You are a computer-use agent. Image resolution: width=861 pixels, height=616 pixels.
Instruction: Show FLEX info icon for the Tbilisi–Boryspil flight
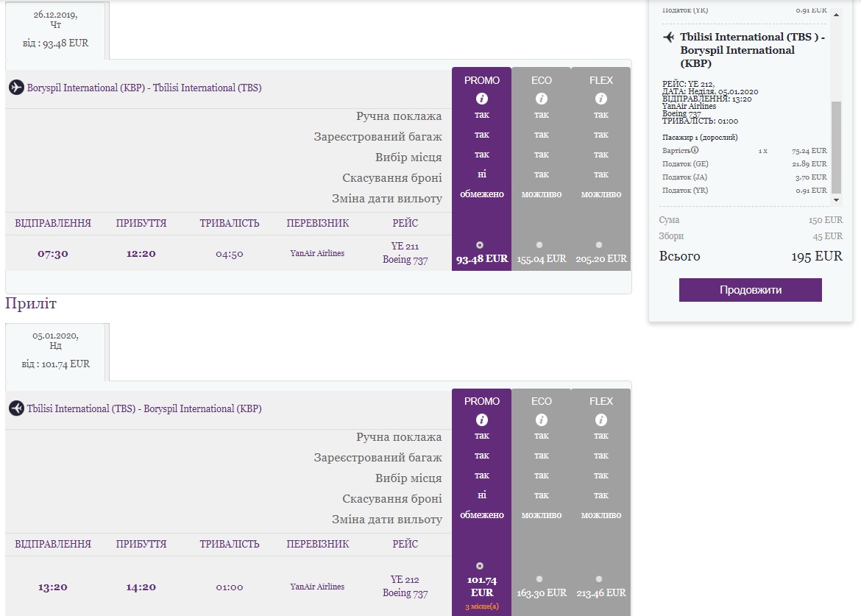[601, 419]
